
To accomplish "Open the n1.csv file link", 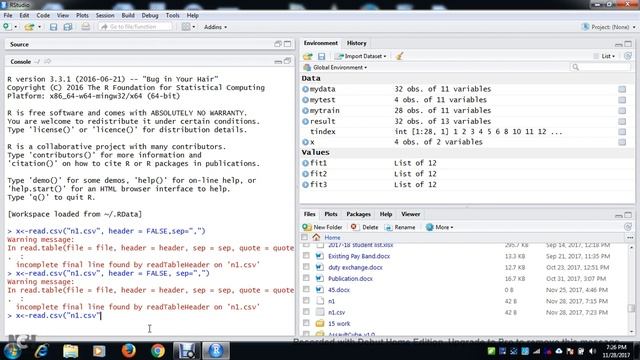I will (x=336, y=312).
